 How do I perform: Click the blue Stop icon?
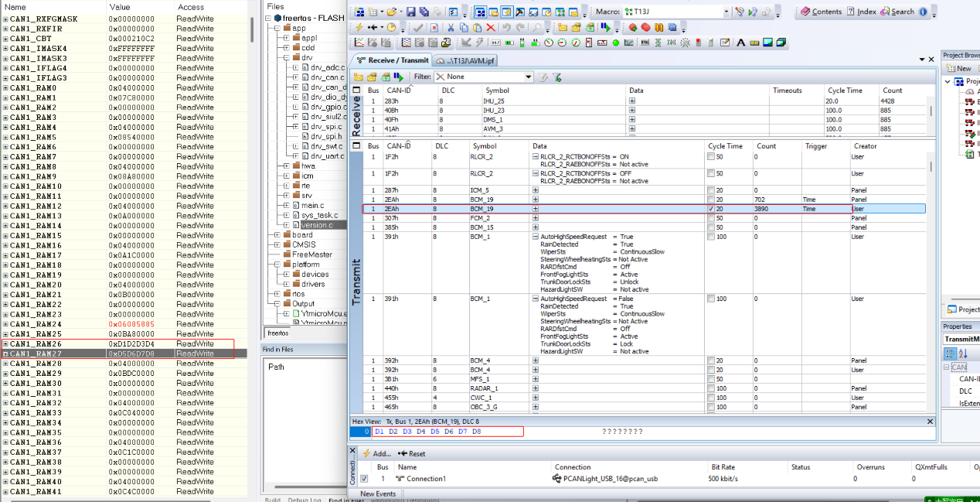point(672,27)
